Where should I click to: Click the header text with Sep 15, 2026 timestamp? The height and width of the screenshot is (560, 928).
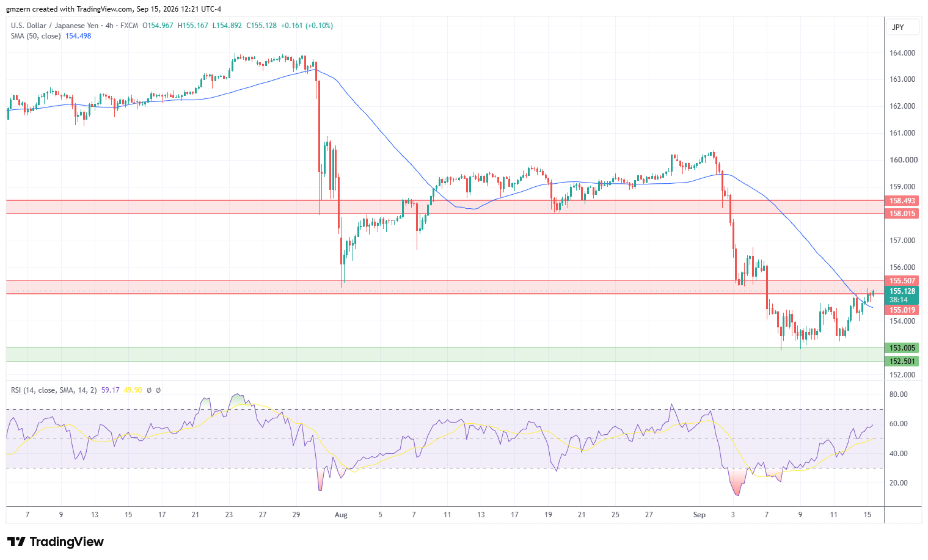tap(114, 9)
